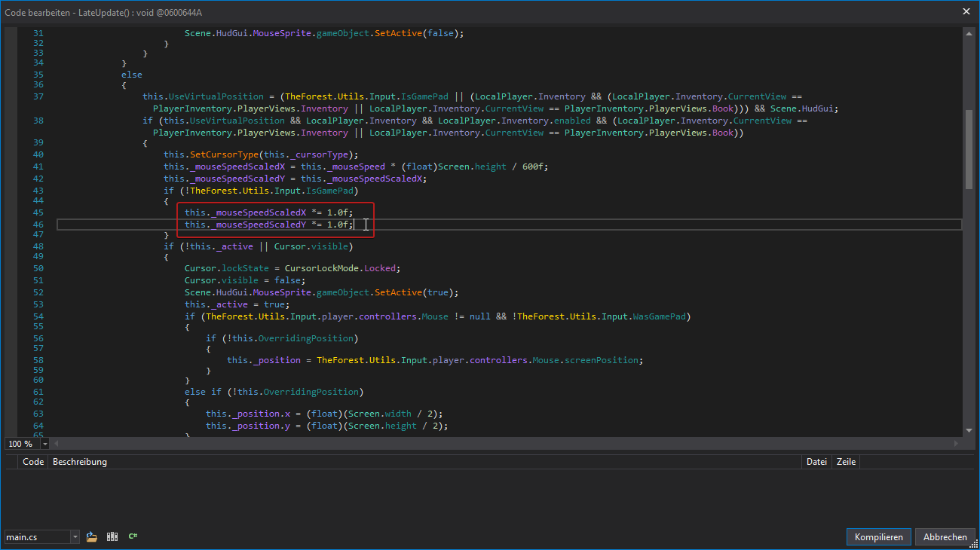Click the "600f" value on line 41
Screen dimensions: 980x550
pos(532,167)
